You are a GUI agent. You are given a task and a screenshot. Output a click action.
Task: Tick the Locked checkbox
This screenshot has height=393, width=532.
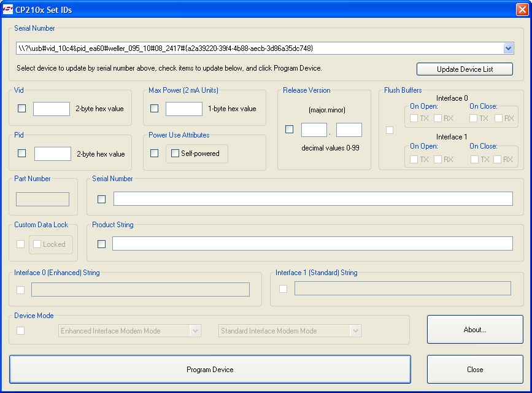[37, 244]
